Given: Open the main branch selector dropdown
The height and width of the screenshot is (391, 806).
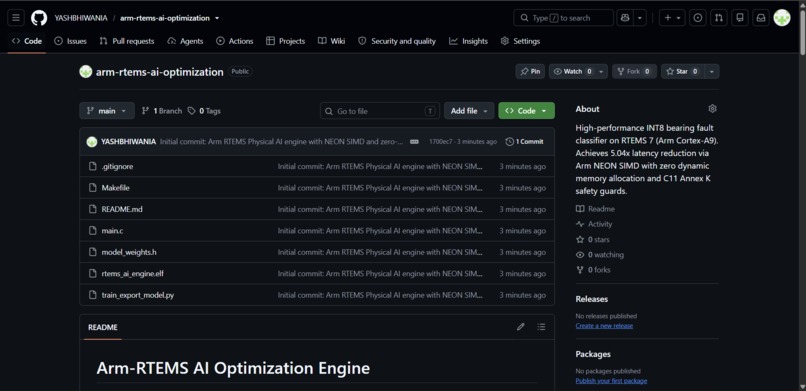Looking at the screenshot, I should point(107,111).
